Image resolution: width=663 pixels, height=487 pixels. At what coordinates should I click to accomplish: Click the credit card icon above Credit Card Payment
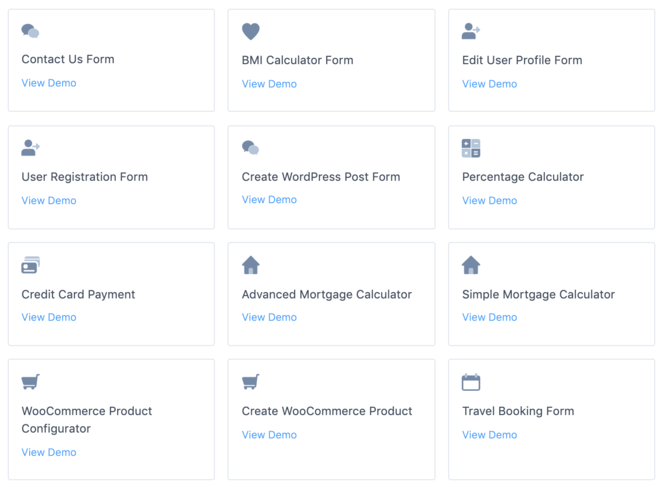click(x=30, y=265)
